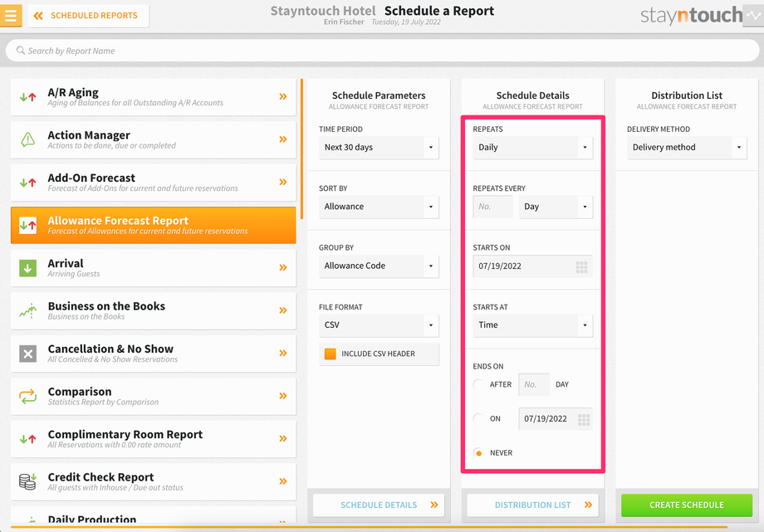This screenshot has width=764, height=532.
Task: Toggle the Include CSV Header checkbox
Action: coord(331,354)
